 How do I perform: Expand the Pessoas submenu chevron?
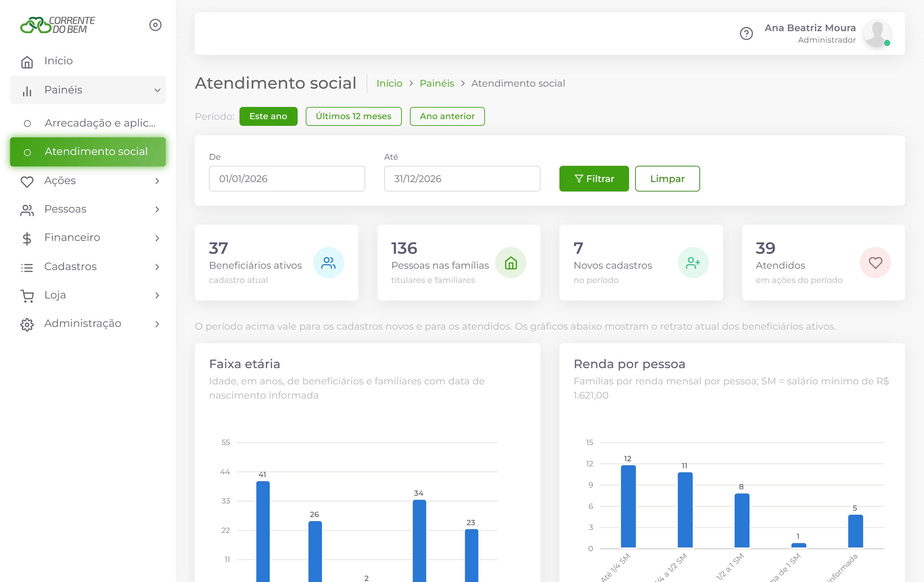coord(157,209)
